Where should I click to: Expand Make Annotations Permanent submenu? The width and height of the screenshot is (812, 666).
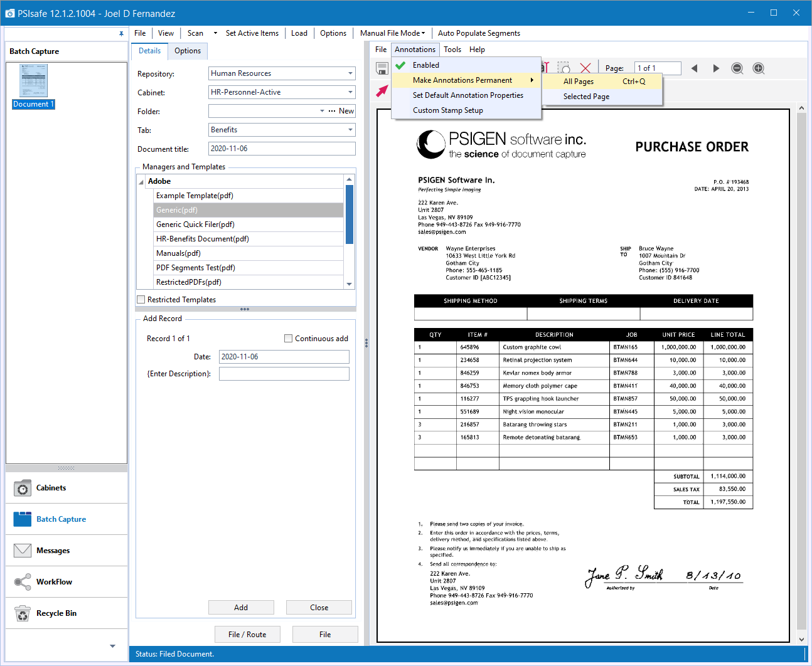click(466, 80)
